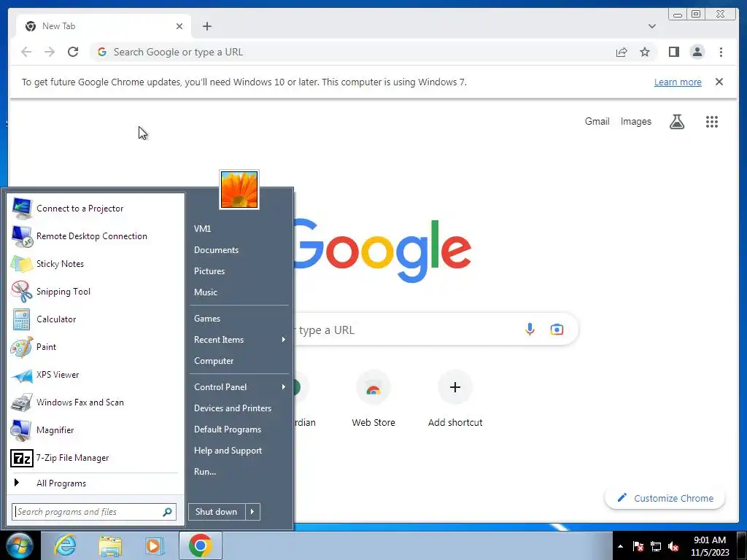Open Default Programs
The image size is (747, 560).
(239, 429)
